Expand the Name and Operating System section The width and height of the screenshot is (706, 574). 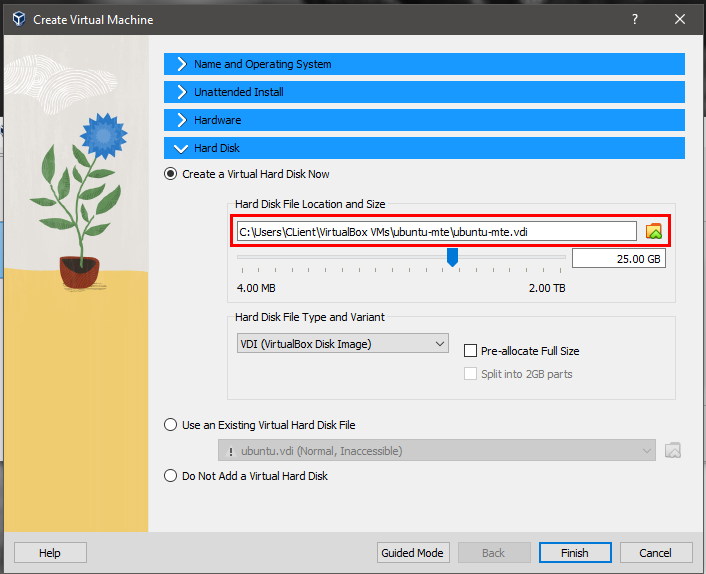pyautogui.click(x=424, y=64)
